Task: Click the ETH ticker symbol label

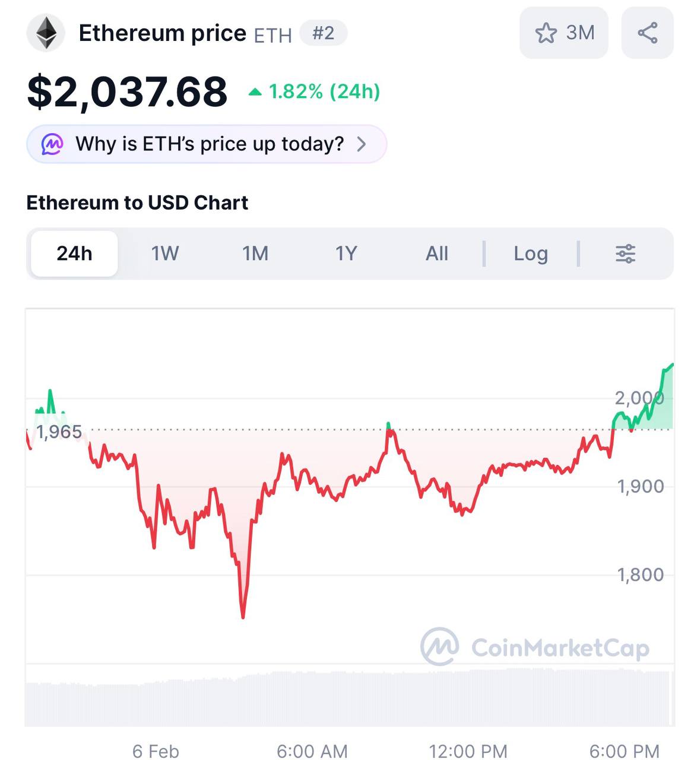Action: 273,36
